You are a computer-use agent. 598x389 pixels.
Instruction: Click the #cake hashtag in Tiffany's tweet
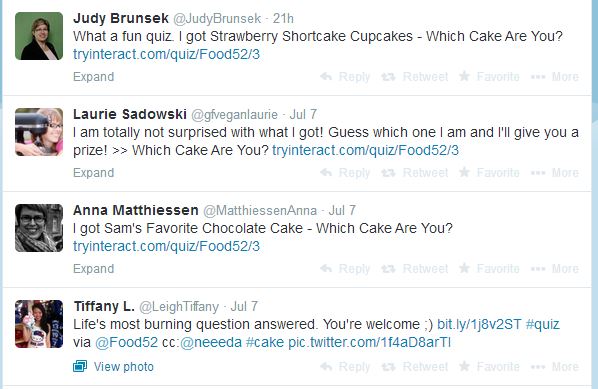click(x=265, y=342)
